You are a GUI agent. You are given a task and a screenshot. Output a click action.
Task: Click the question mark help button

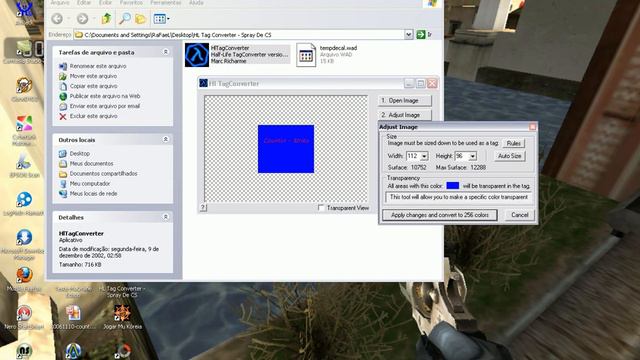(x=203, y=208)
